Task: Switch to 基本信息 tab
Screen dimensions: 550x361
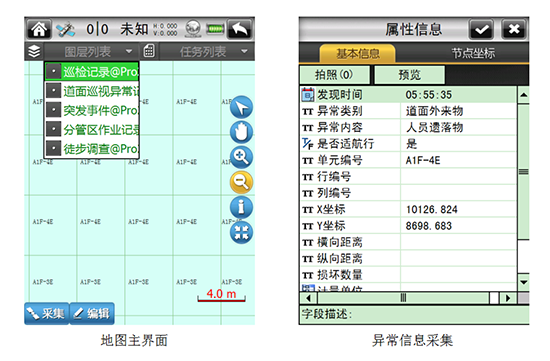Action: [x=357, y=53]
